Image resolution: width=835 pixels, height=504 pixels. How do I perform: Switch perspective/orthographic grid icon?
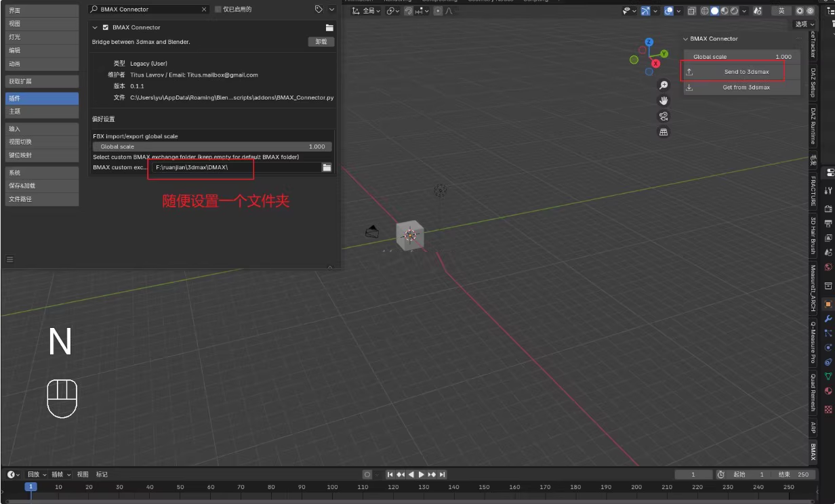pyautogui.click(x=664, y=132)
